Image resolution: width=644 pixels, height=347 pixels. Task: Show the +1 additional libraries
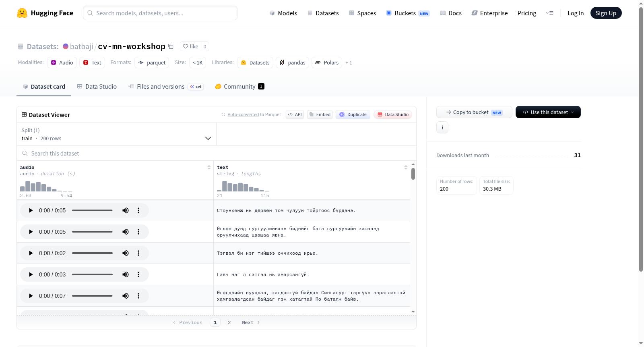pos(349,62)
